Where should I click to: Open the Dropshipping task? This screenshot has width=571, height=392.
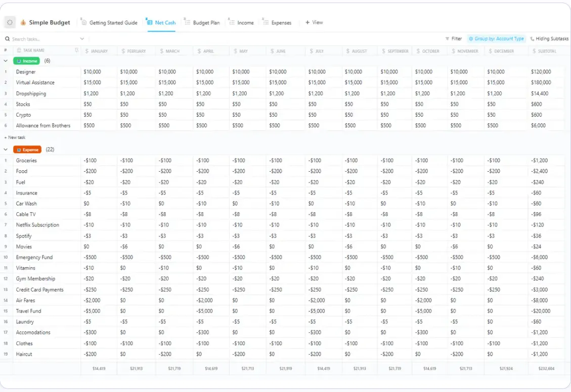(31, 93)
